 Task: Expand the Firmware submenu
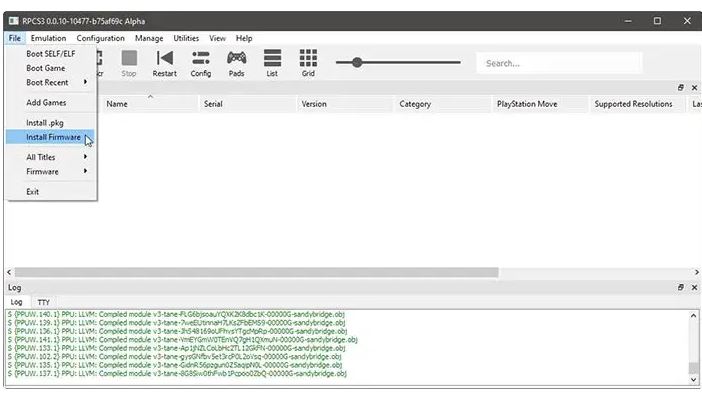[x=51, y=171]
